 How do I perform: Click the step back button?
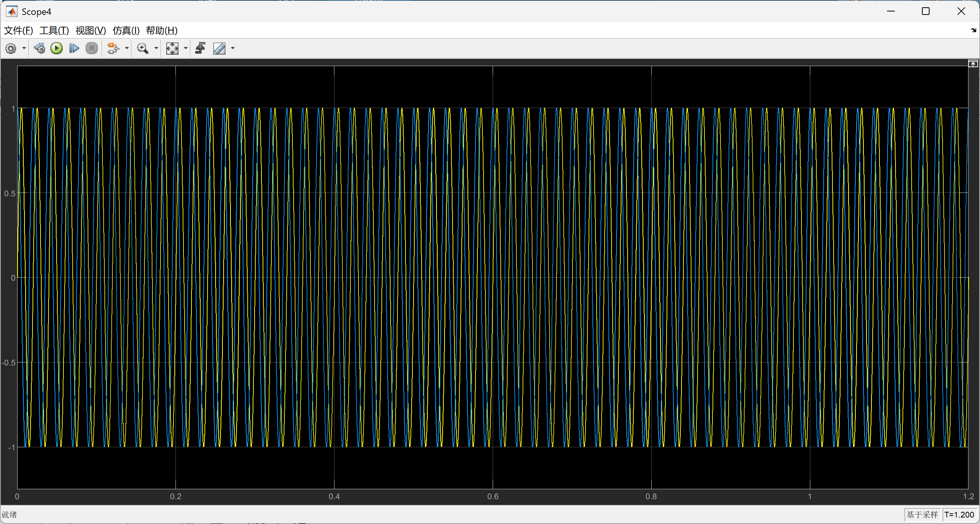(x=39, y=49)
